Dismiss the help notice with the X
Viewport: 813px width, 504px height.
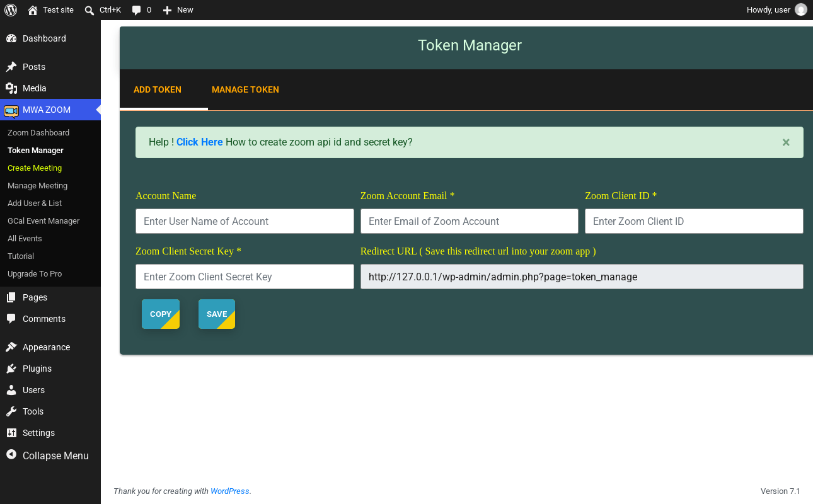[786, 142]
